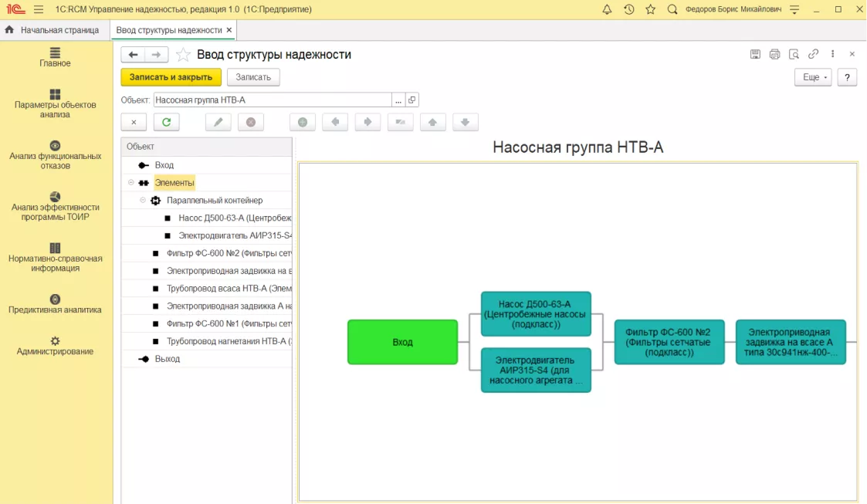Click the move up arrow toolbar icon

[x=433, y=122]
